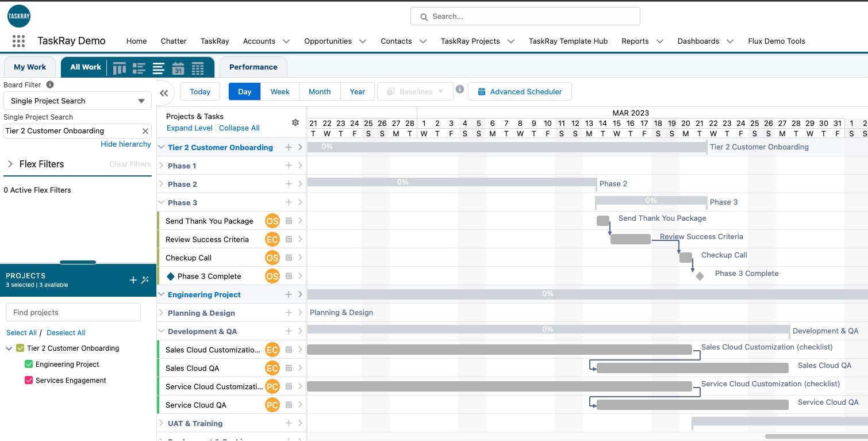Expand UAT & Training row
The width and height of the screenshot is (868, 441).
click(162, 423)
